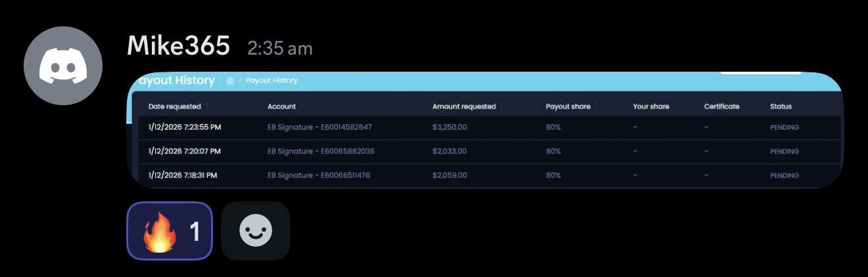Select the Status column header

[x=781, y=107]
